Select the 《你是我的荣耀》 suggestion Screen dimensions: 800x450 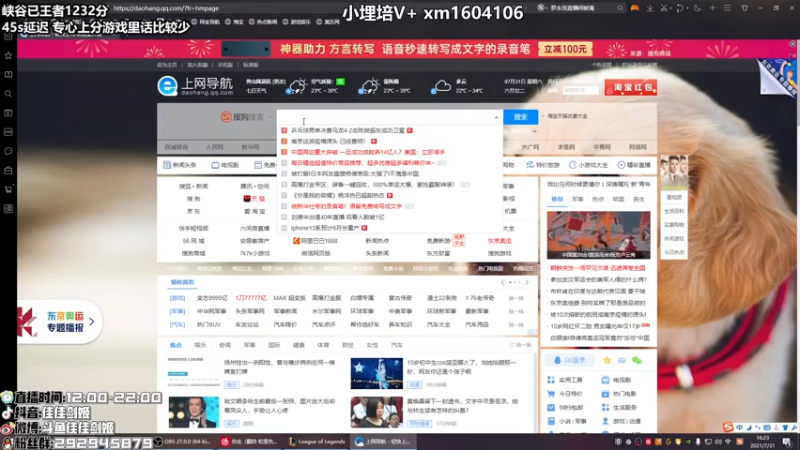click(337, 195)
